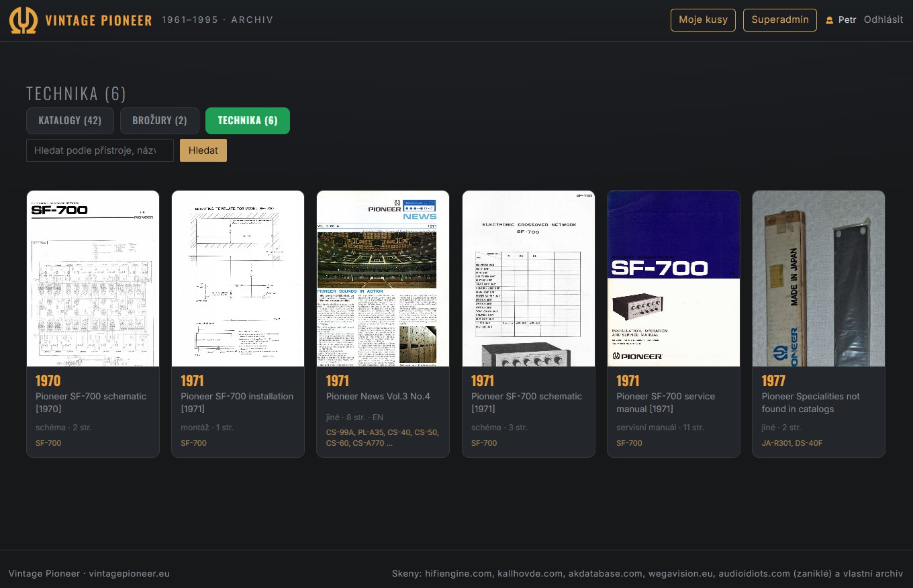Click the Vintage Pioneer site title
The width and height of the screenshot is (913, 588).
pos(99,20)
